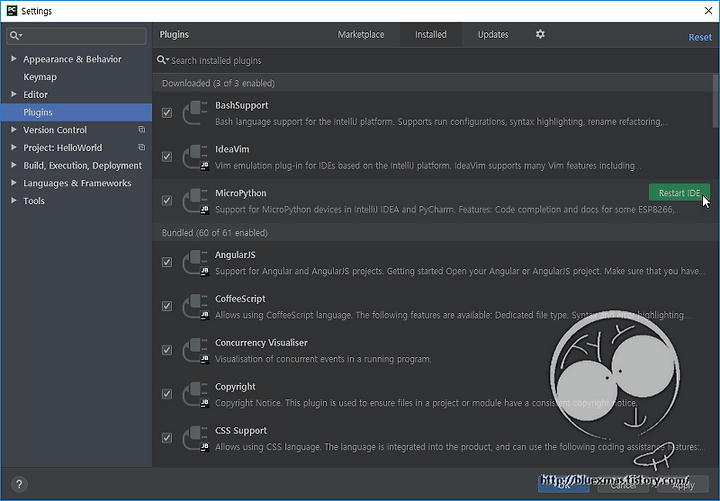The image size is (720, 501).
Task: Close the Settings dialog window
Action: click(x=708, y=11)
